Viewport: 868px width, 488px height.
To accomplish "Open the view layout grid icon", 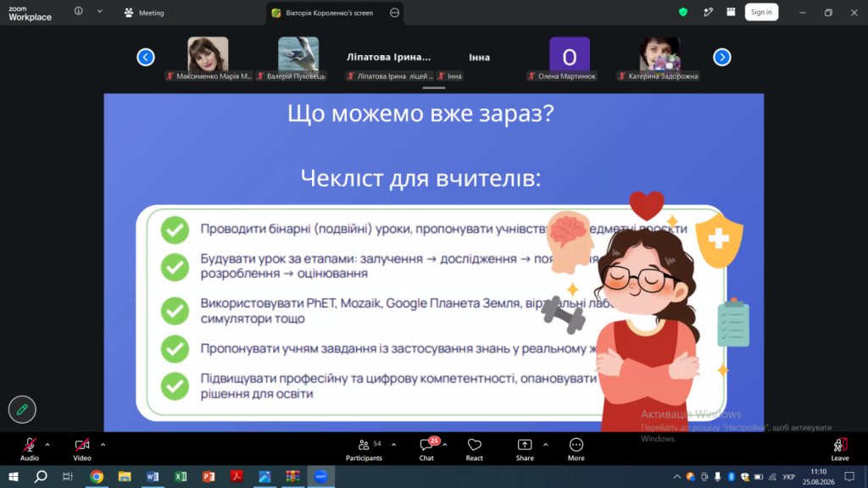I will [732, 12].
